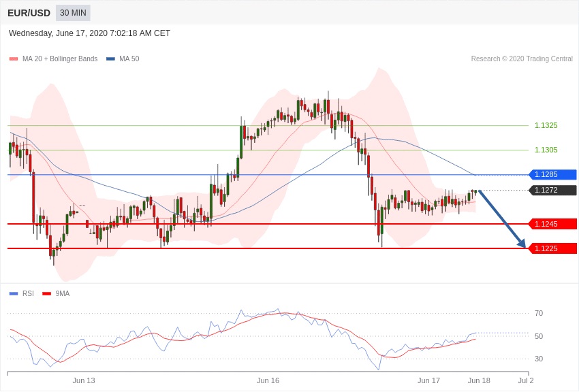Image resolution: width=579 pixels, height=392 pixels.
Task: Click the 1.1325 resistance level label
Action: coord(546,125)
